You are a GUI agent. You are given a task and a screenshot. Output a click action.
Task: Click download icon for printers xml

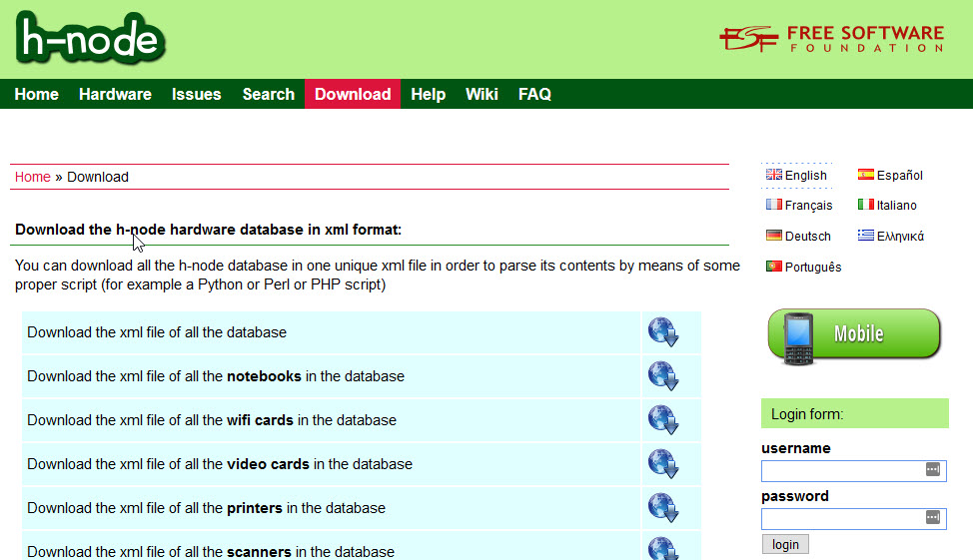pos(663,508)
